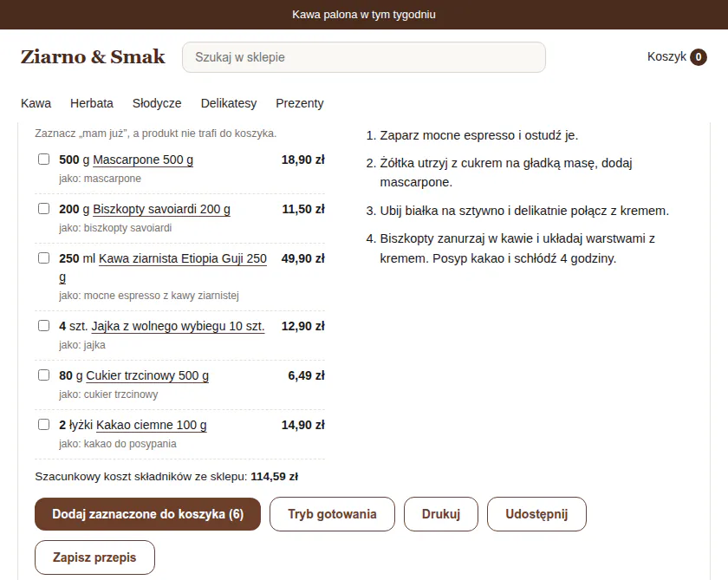Start Tryb gotowania mode
The width and height of the screenshot is (728, 580).
[x=332, y=514]
